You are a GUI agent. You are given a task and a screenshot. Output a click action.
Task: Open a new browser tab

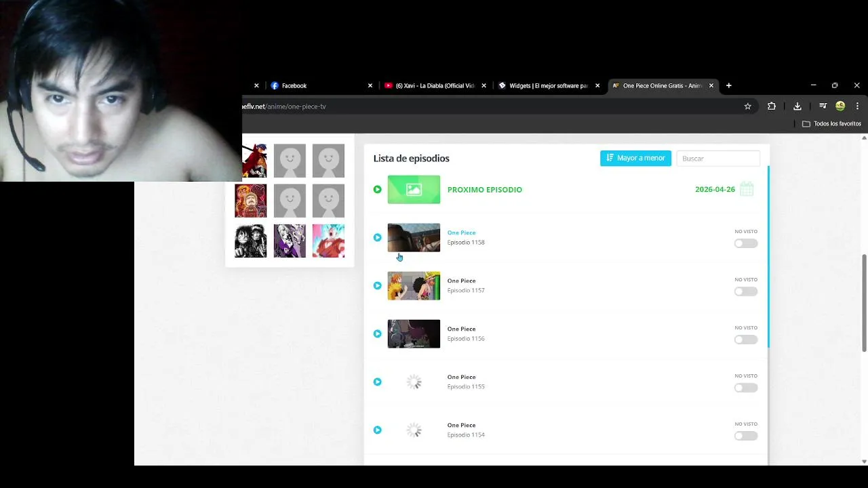729,85
